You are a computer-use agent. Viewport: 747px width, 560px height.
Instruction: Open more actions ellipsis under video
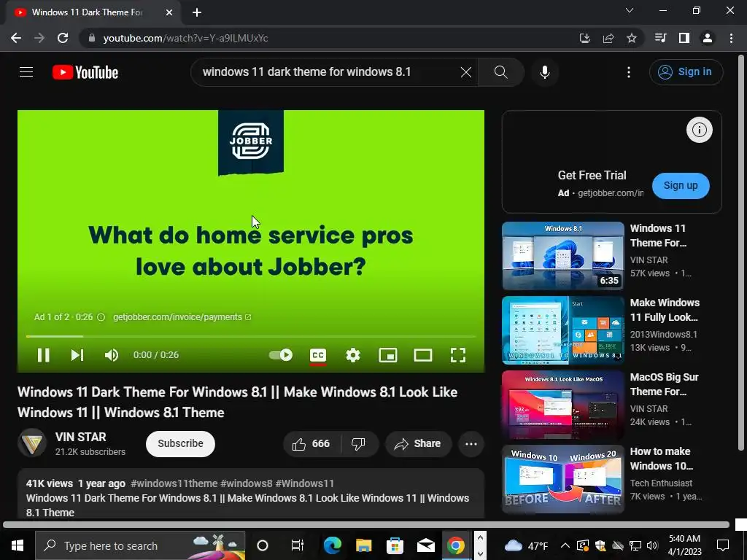471,444
